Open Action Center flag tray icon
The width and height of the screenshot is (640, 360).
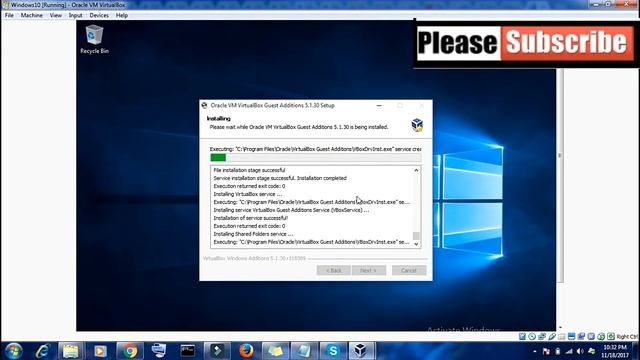pos(546,351)
